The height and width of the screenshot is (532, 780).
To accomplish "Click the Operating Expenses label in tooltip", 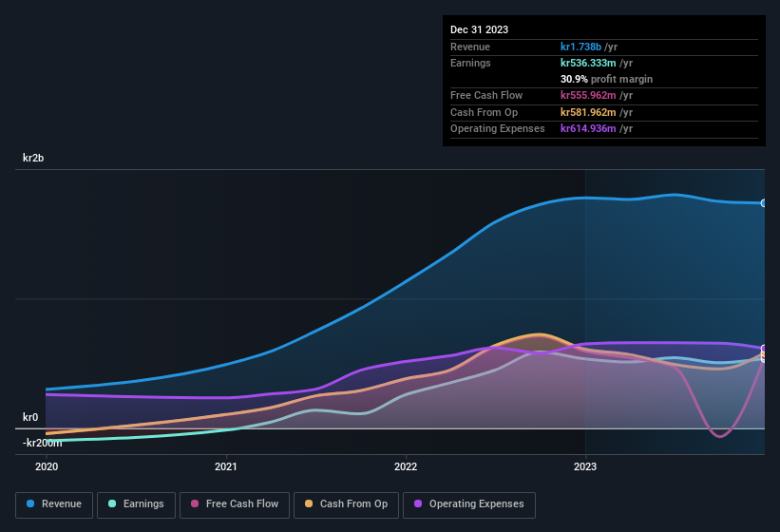I will [498, 129].
